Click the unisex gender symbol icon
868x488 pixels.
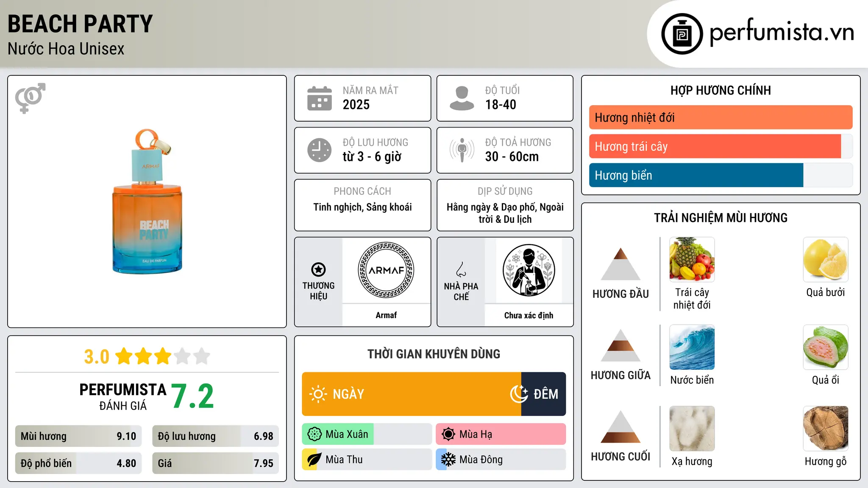[30, 98]
